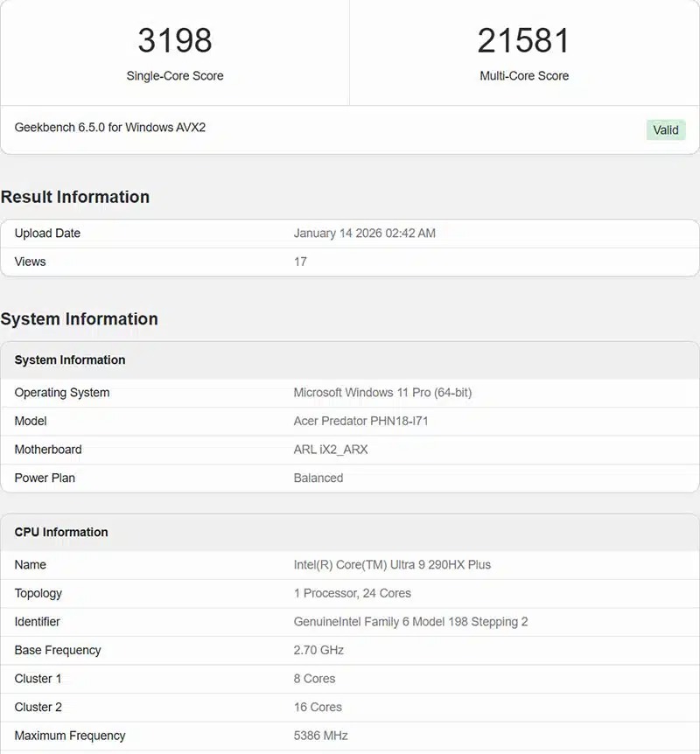Click the '2.70 GHz' value
Image resolution: width=700 pixels, height=754 pixels.
point(318,650)
